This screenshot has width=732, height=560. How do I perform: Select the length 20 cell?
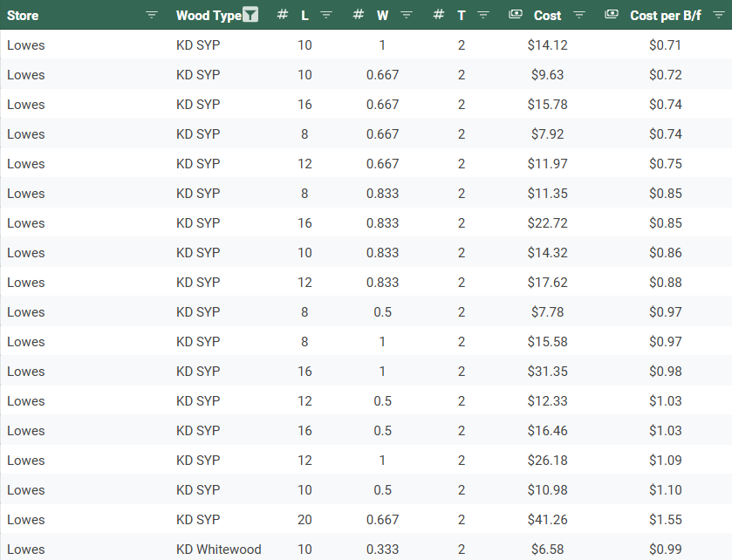tap(304, 520)
